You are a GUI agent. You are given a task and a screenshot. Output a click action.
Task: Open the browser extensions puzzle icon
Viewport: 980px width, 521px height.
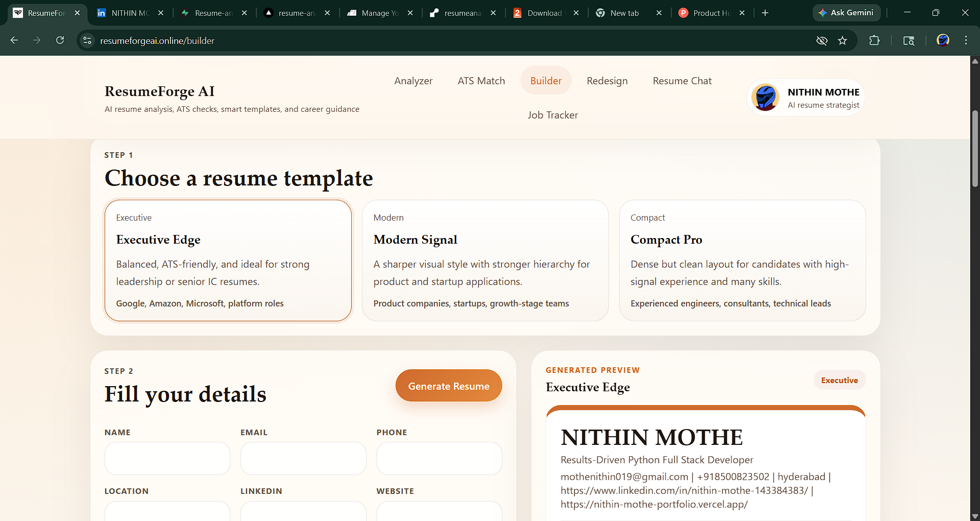point(874,40)
